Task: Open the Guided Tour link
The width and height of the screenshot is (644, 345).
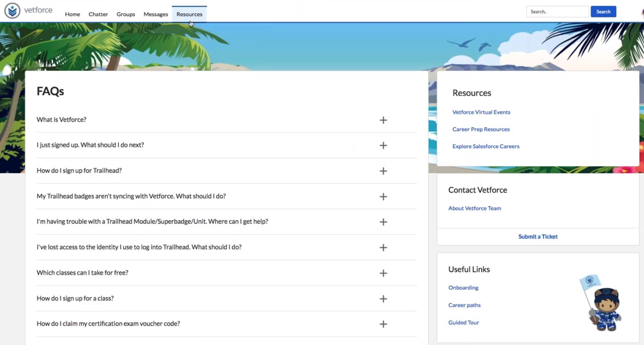Action: coord(464,322)
